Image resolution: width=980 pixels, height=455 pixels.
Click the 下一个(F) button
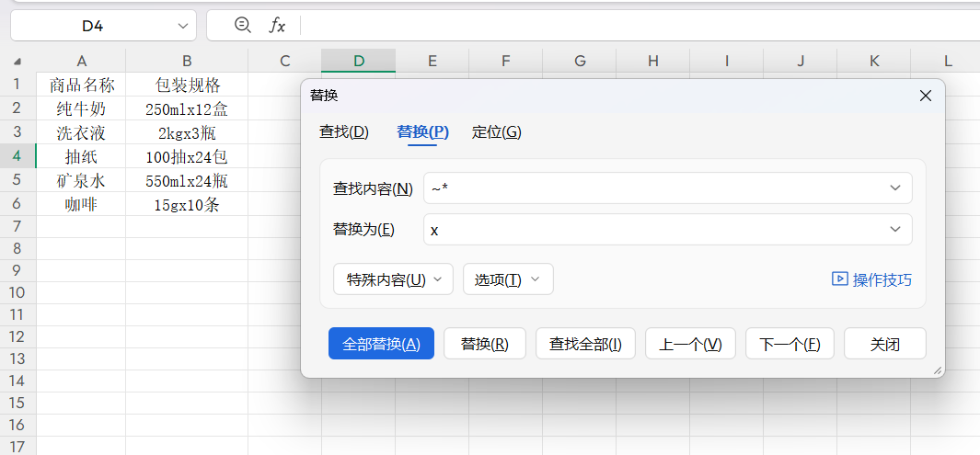click(790, 344)
